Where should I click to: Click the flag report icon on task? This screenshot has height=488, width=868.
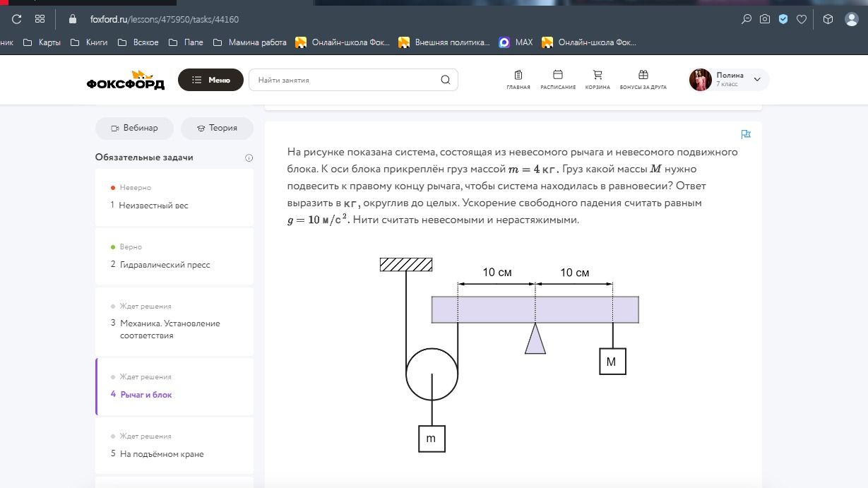click(746, 134)
